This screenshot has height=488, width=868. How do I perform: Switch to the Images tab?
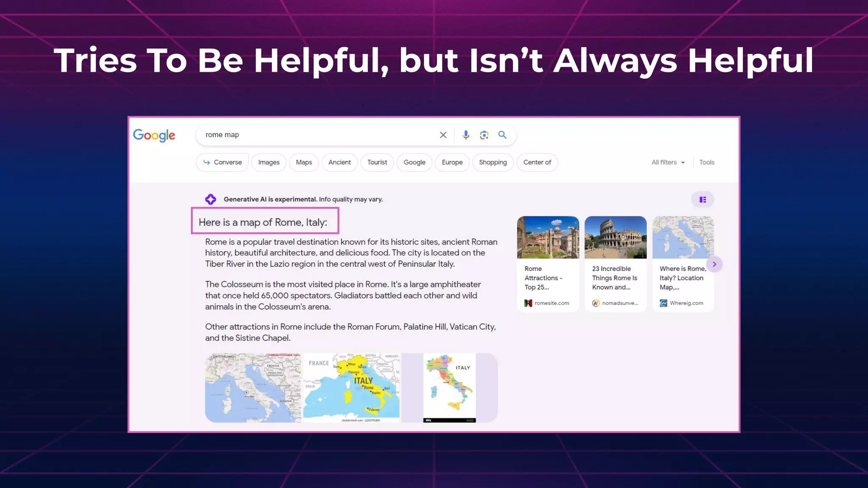(x=269, y=163)
